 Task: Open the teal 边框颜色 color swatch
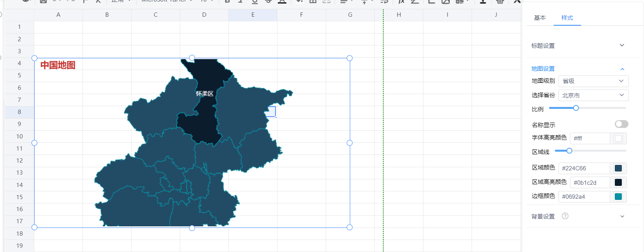click(x=618, y=197)
